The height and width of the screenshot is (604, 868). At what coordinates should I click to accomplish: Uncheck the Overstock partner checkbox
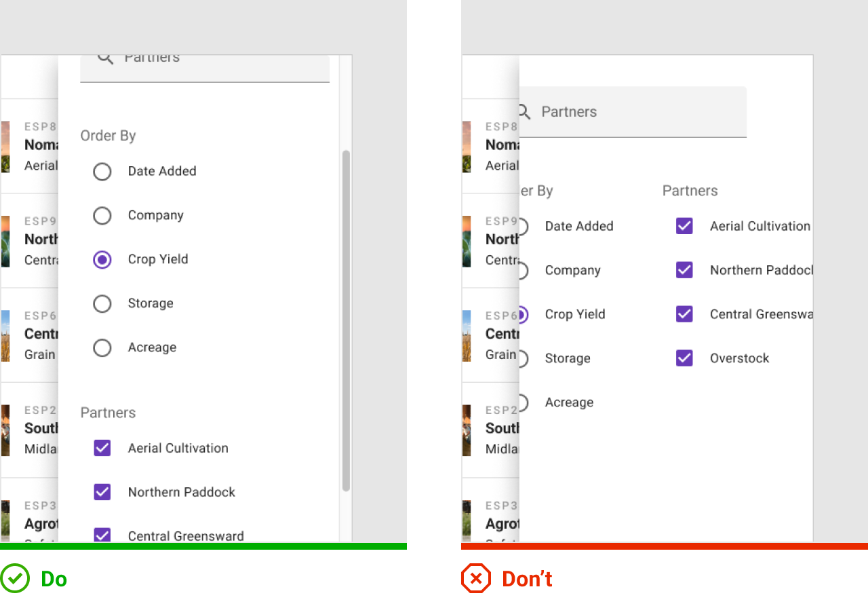[684, 358]
